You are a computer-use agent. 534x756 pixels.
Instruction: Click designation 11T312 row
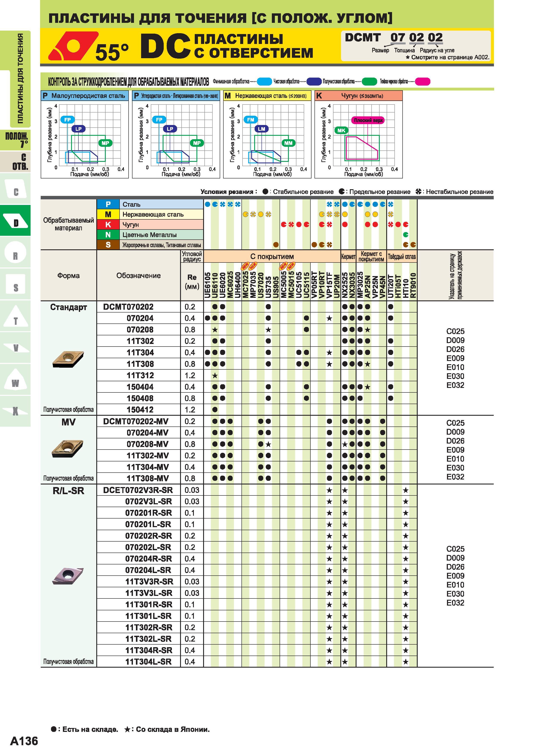[140, 375]
